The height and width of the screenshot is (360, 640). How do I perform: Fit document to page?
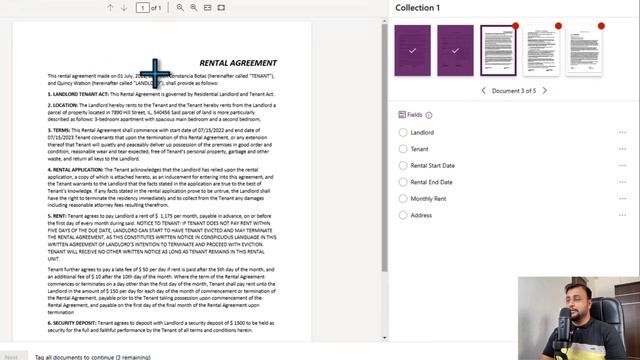[221, 8]
